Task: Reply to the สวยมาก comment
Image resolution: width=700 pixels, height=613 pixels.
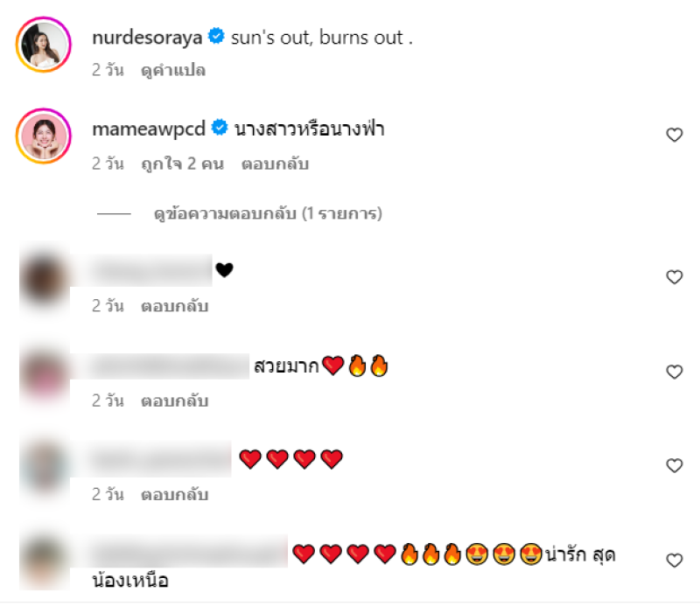Action: tap(174, 401)
